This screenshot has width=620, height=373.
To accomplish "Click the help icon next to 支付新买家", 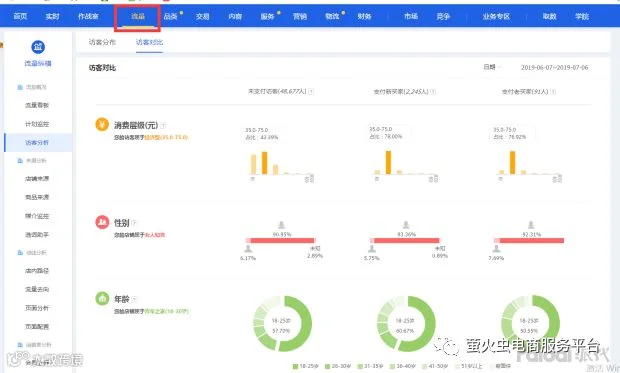I will (x=433, y=92).
